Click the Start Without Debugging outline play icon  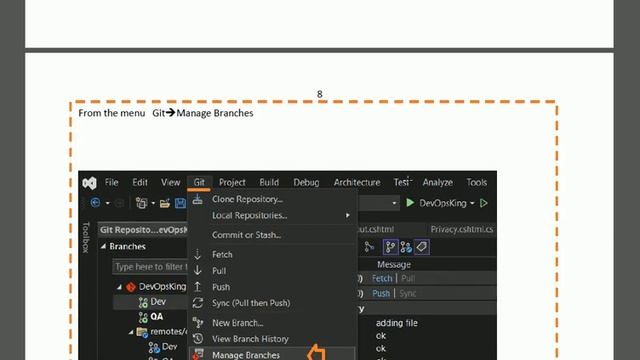coord(484,203)
